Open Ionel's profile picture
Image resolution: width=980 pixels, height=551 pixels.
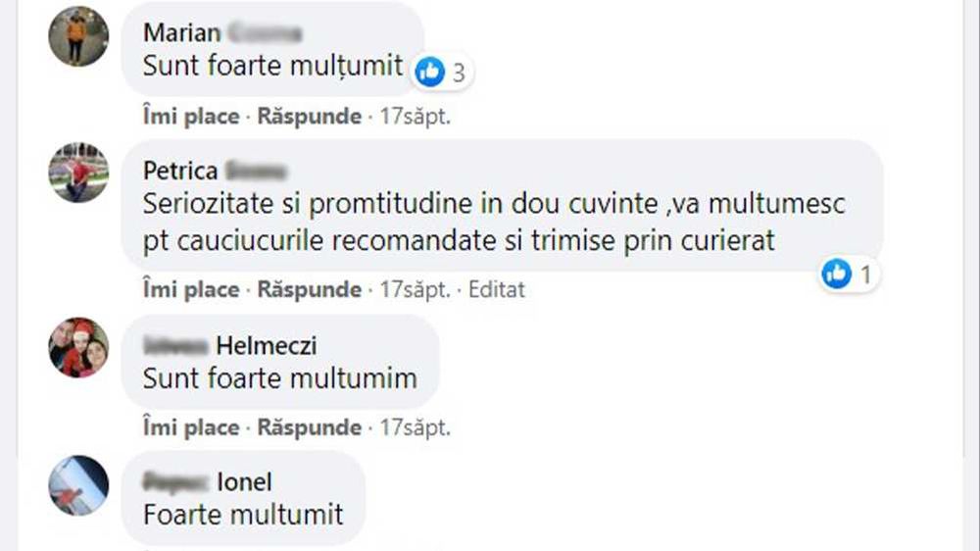[x=78, y=484]
